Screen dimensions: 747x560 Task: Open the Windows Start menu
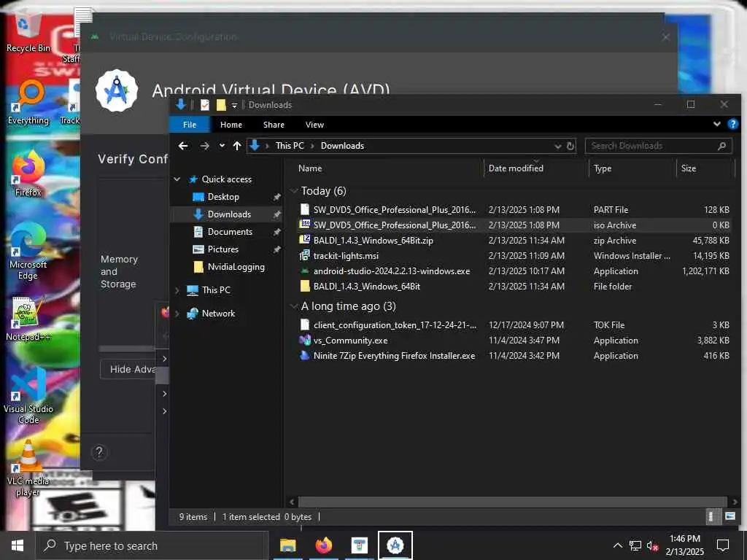point(18,545)
